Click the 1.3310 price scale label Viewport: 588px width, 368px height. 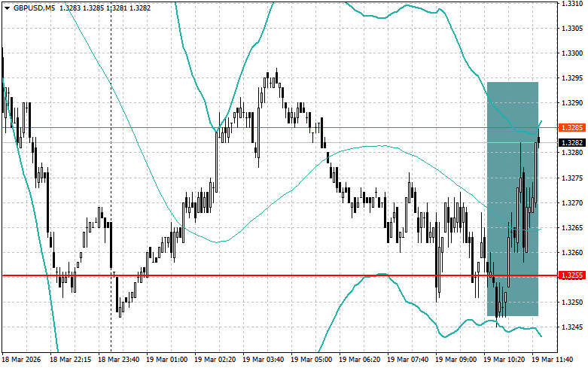pyautogui.click(x=572, y=4)
